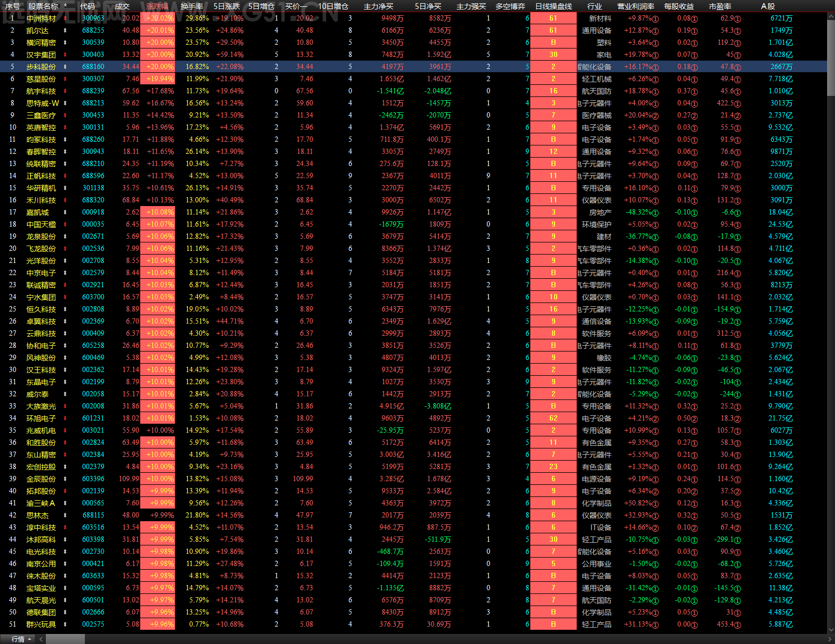The height and width of the screenshot is (644, 835).
Task: Select stock name 兆威机电
Action: coord(41,431)
